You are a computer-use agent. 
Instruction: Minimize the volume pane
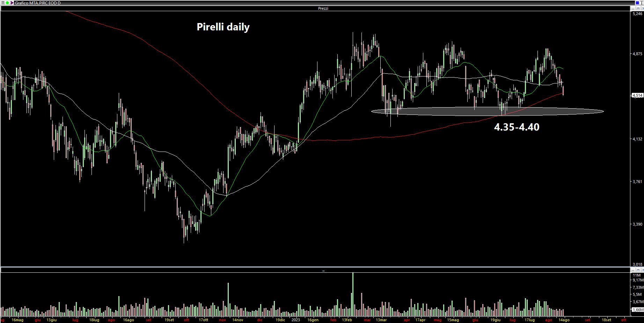pyautogui.click(x=633, y=270)
